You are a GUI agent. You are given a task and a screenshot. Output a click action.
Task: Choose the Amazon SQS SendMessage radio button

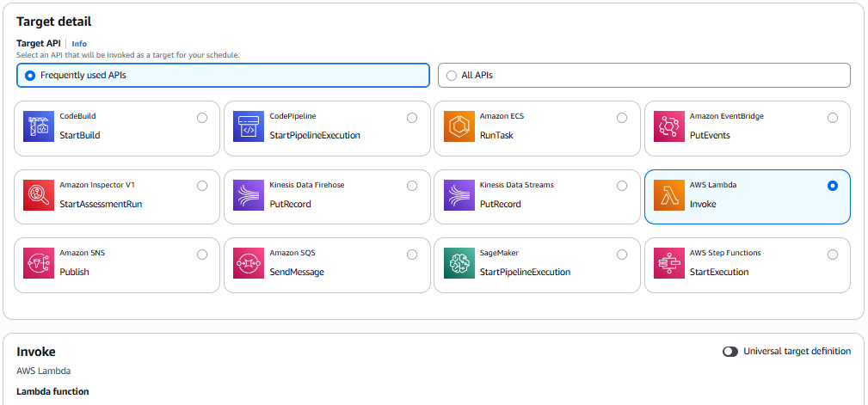click(x=412, y=255)
